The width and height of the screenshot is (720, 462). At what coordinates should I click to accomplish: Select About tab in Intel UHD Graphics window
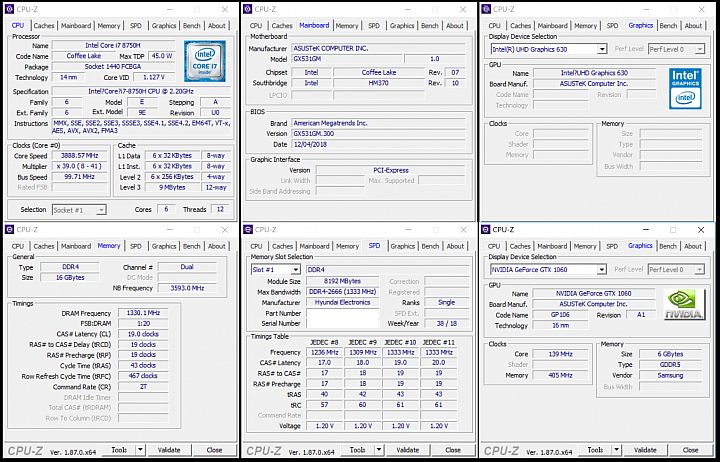693,26
